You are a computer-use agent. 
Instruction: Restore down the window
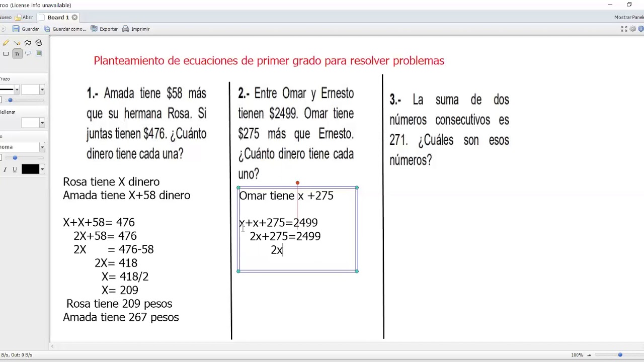point(629,5)
